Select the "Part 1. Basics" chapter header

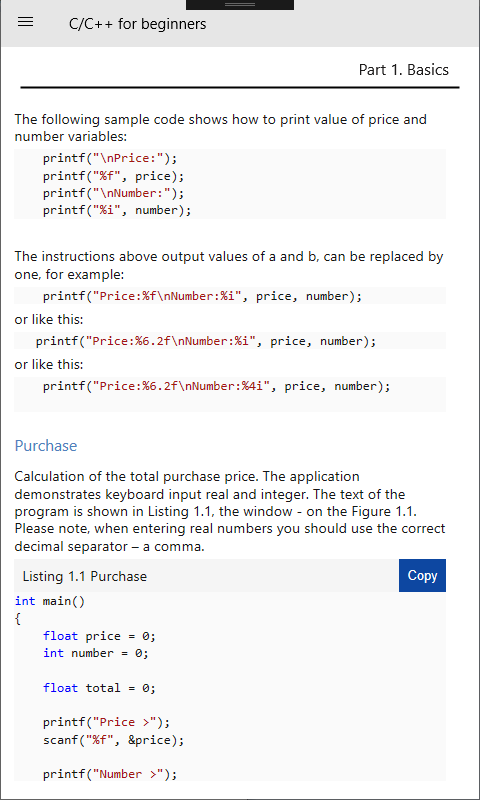tap(403, 70)
